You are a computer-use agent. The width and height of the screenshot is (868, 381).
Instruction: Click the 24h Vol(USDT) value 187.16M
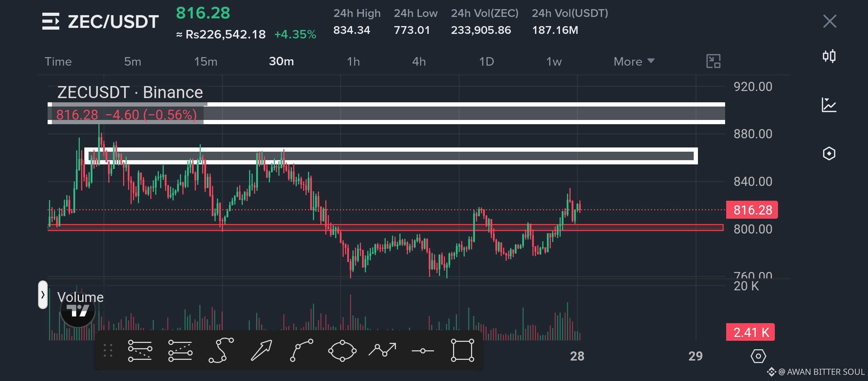pos(555,30)
